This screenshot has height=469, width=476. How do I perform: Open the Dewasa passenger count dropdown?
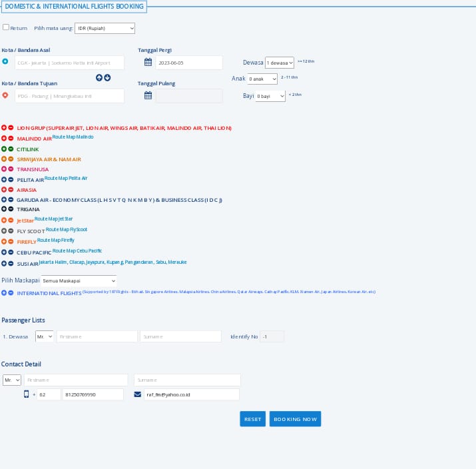280,63
